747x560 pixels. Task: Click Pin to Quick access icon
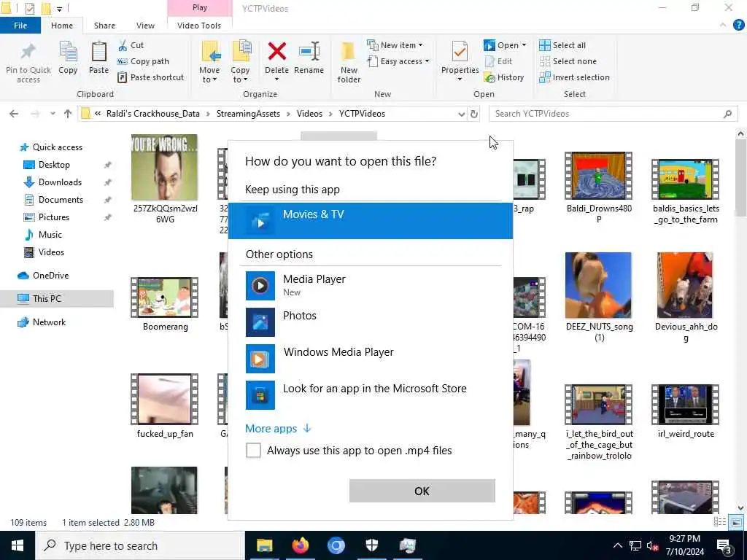(x=28, y=52)
